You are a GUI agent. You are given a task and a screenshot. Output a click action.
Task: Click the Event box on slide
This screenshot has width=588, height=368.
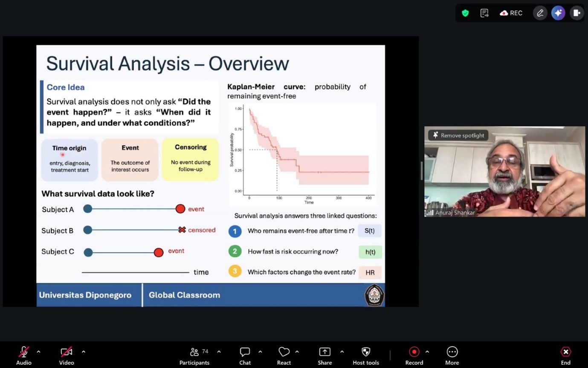pyautogui.click(x=130, y=159)
